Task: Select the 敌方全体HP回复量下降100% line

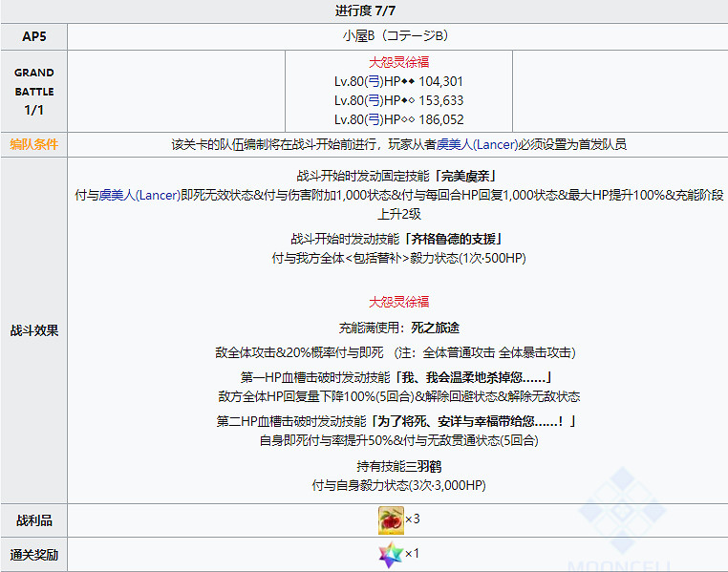Action: (398, 396)
